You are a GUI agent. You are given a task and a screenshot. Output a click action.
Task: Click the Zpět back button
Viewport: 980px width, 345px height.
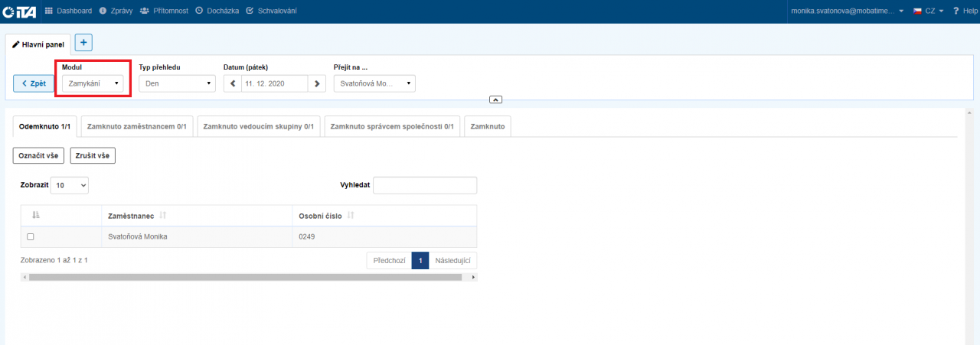[x=34, y=83]
